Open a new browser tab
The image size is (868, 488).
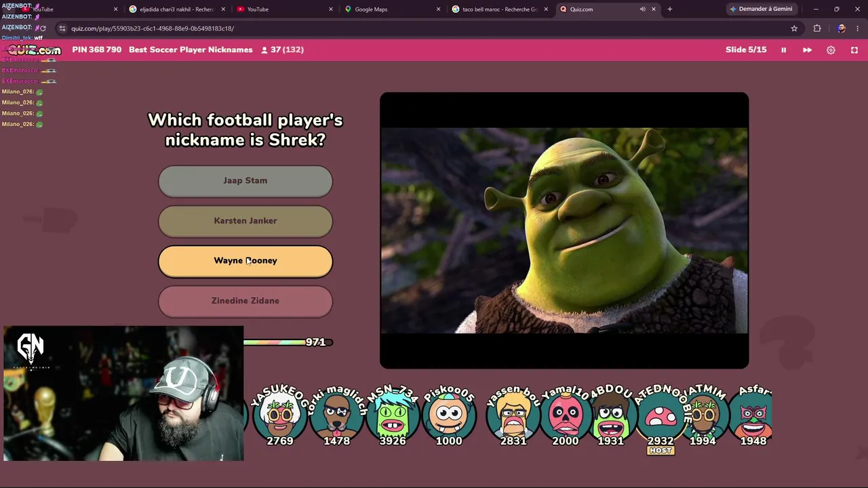tap(670, 9)
